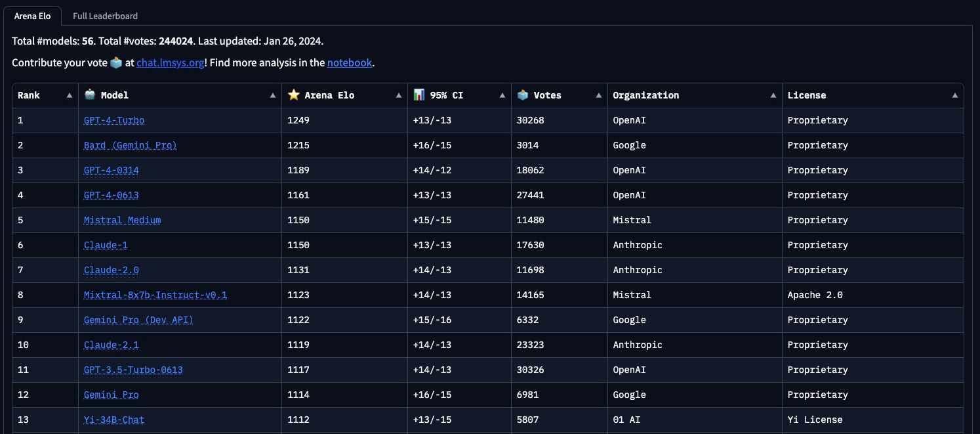Select the votes count 6332
Image resolution: width=980 pixels, height=434 pixels.
528,320
